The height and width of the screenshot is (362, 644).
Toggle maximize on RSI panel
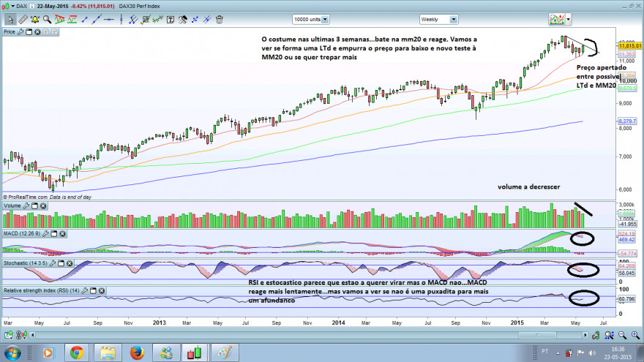coord(93,290)
